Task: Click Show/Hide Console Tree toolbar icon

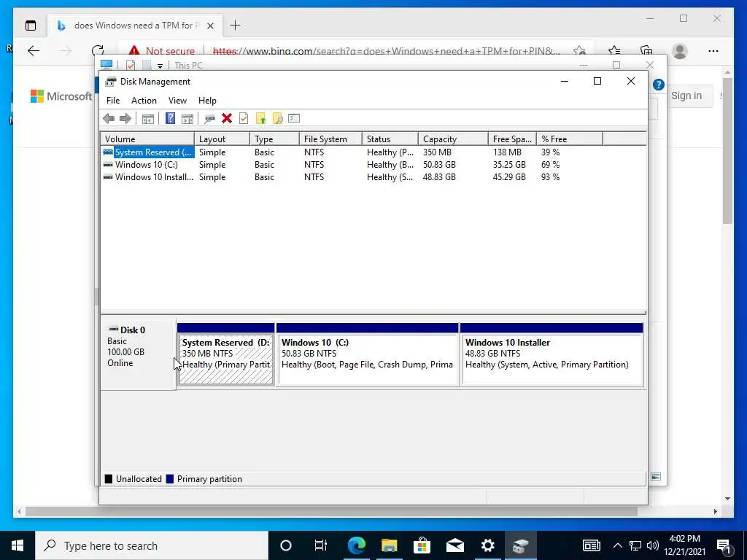Action: (x=148, y=119)
